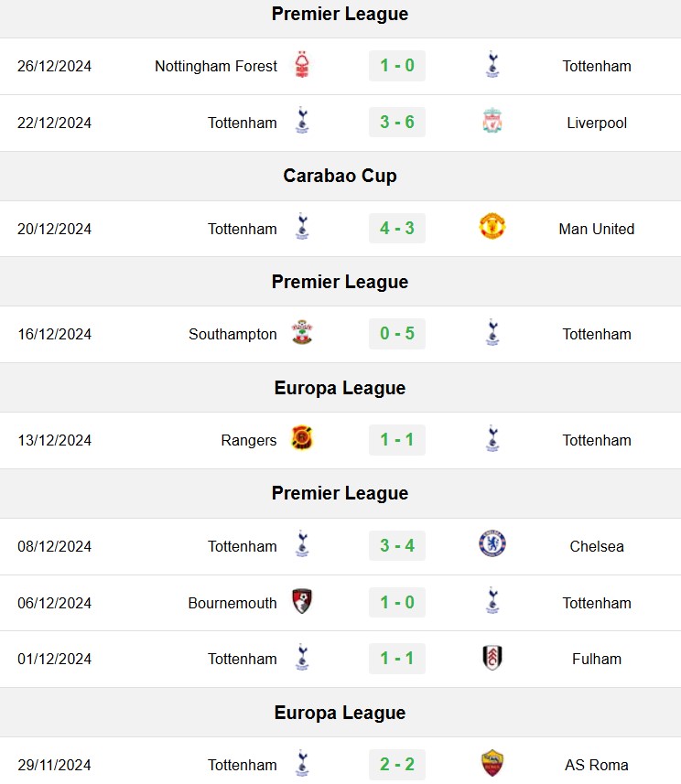Click the AS Roma club crest
681x784 pixels.
click(x=492, y=764)
